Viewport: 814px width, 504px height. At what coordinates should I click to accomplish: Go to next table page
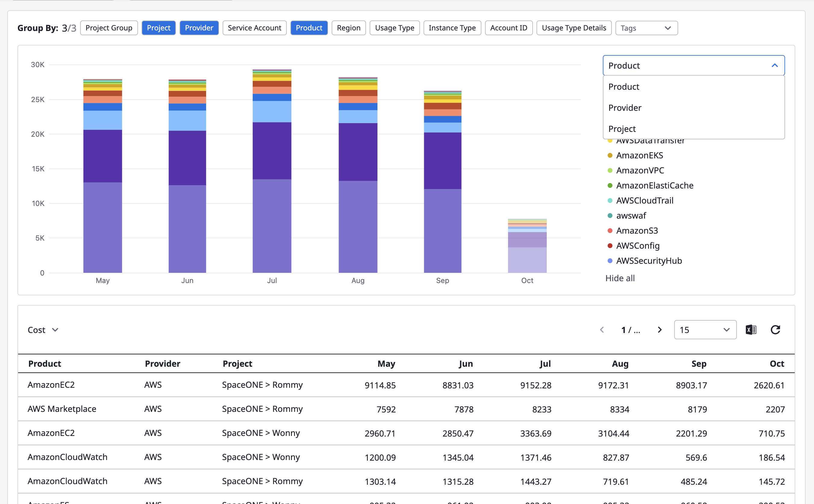point(659,330)
